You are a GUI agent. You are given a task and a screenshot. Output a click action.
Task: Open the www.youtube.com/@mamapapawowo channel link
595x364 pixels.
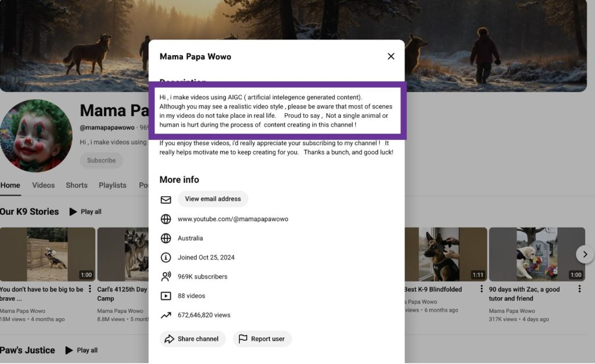(x=232, y=219)
